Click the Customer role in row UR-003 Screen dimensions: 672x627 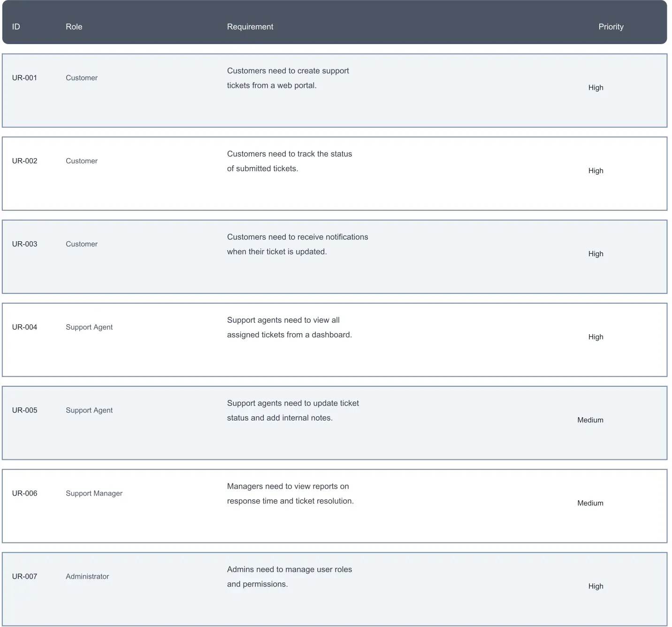82,244
